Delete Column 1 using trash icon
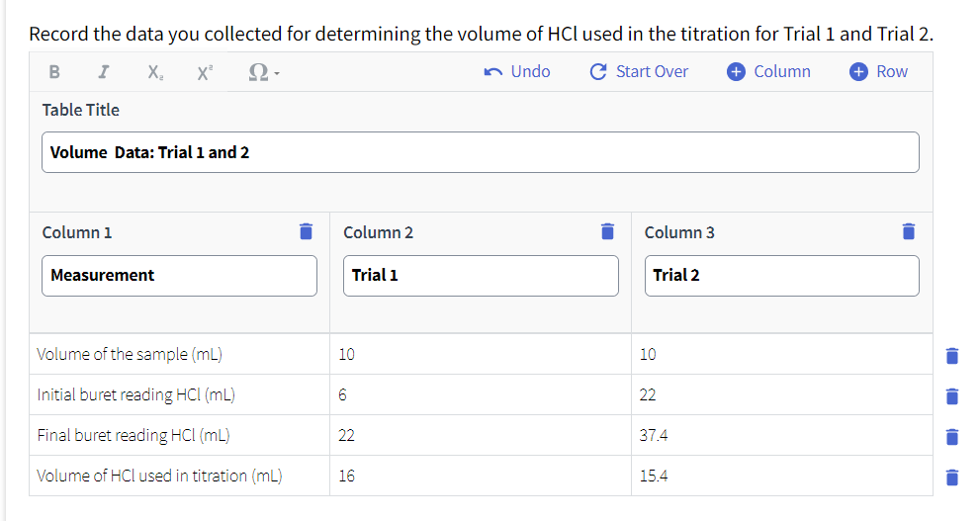980x521 pixels. [306, 231]
